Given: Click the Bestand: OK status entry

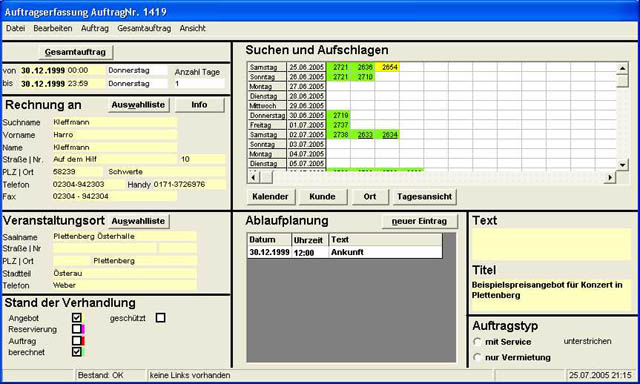Looking at the screenshot, I should click(x=100, y=375).
